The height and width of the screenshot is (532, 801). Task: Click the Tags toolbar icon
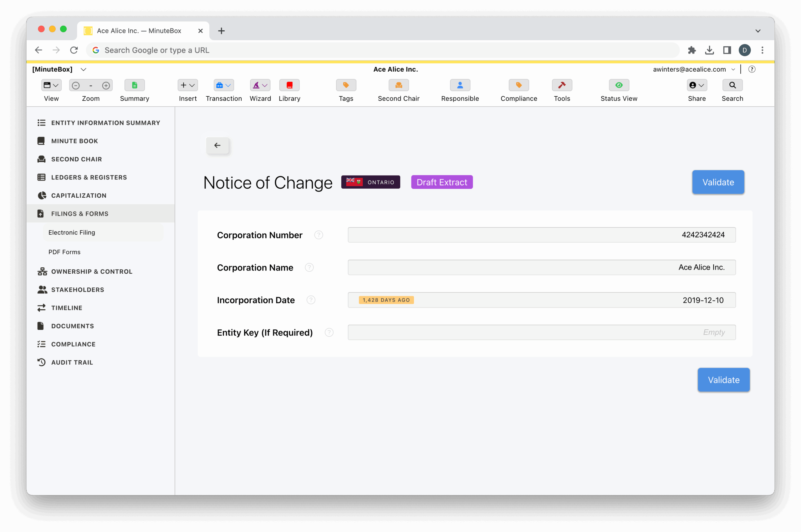tap(346, 85)
